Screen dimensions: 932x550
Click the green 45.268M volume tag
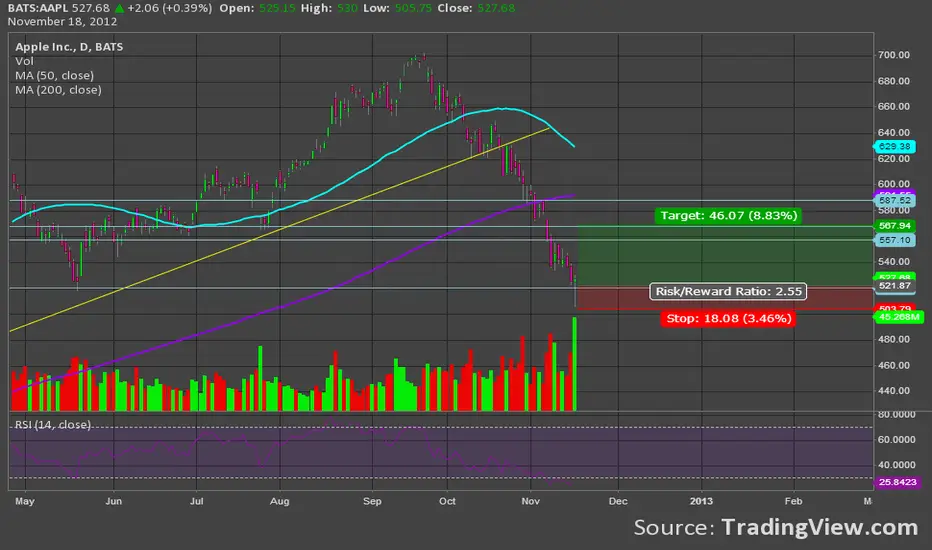[x=899, y=317]
